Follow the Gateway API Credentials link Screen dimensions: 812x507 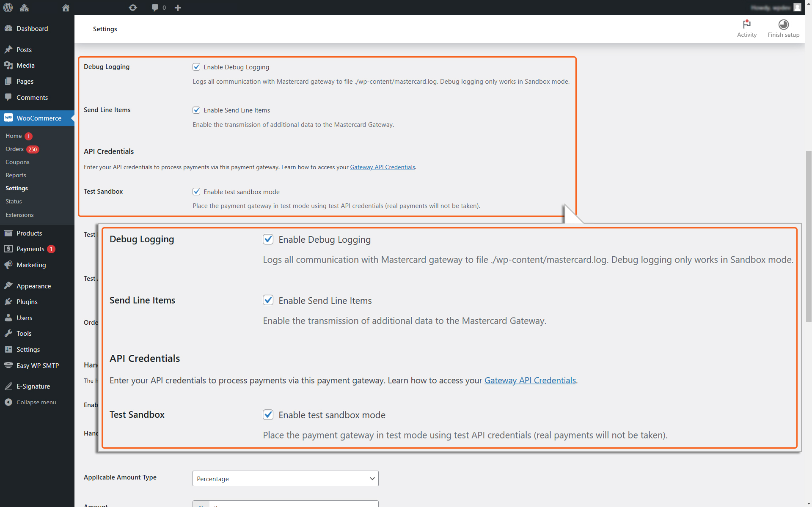tap(382, 167)
